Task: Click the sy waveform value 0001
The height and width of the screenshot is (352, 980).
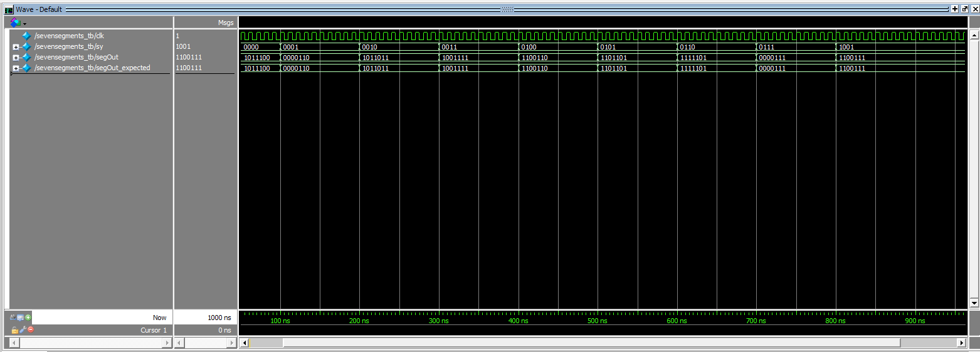Action: click(292, 47)
